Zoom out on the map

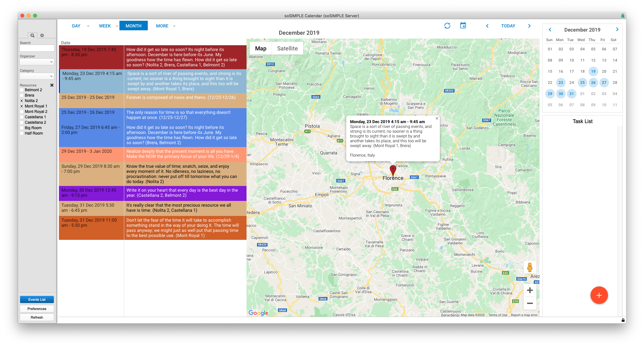point(530,303)
